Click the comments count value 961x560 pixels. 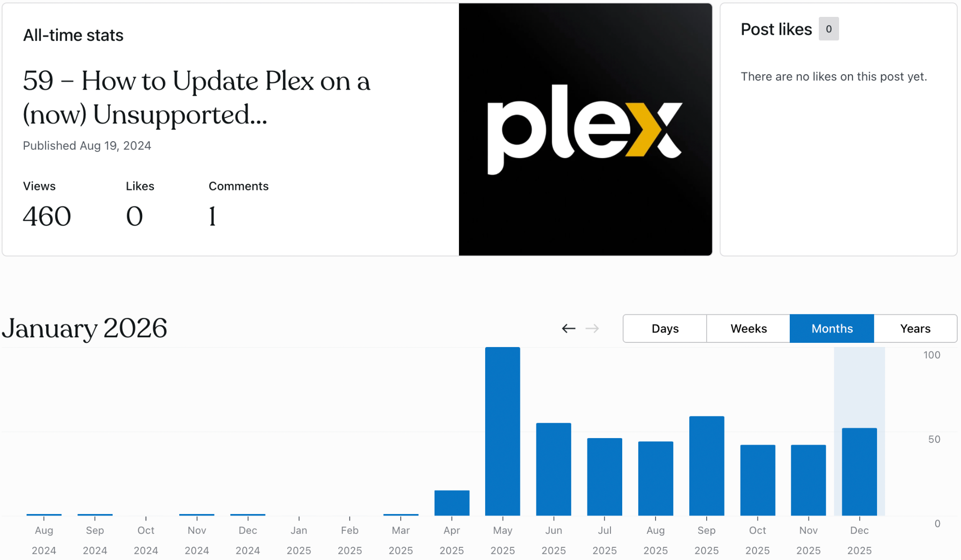(x=213, y=216)
